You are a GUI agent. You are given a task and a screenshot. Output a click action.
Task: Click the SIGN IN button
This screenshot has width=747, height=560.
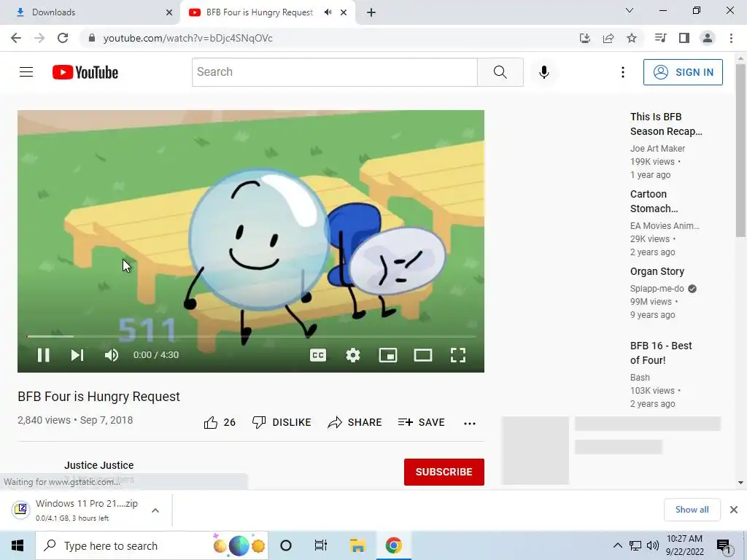tap(683, 72)
